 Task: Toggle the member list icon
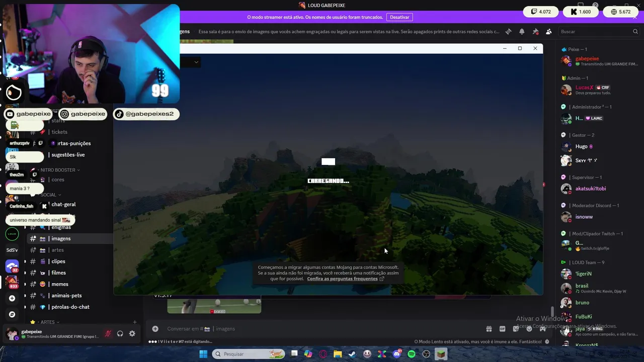[x=549, y=32]
